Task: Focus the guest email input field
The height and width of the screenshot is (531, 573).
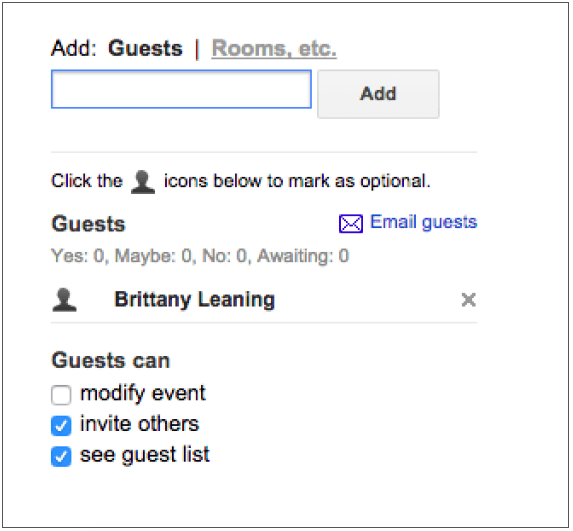Action: click(181, 89)
